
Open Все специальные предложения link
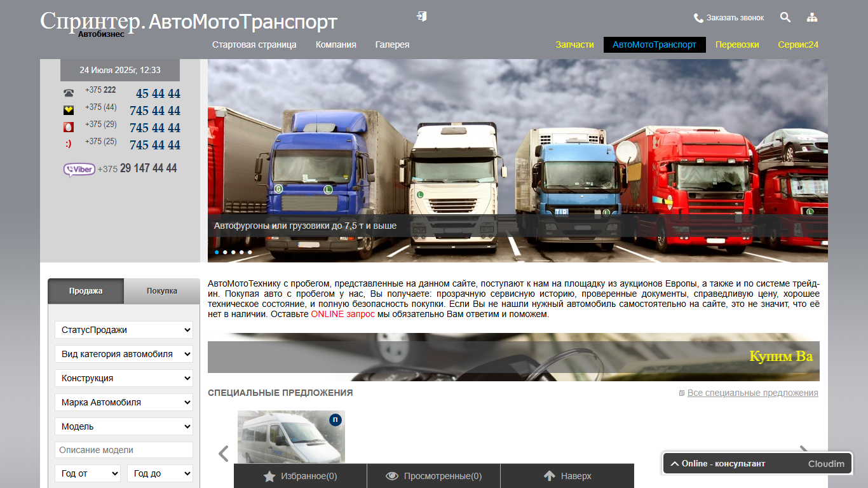[753, 393]
